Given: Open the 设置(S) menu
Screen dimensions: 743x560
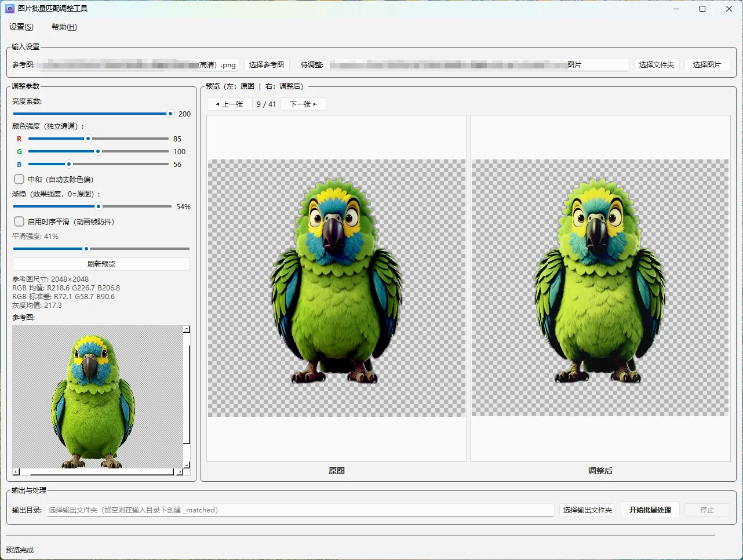Looking at the screenshot, I should pos(21,27).
